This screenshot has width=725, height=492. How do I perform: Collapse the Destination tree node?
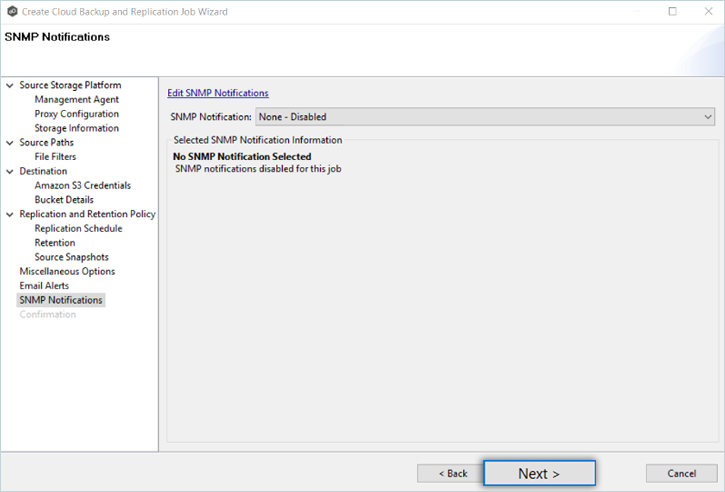coord(10,172)
